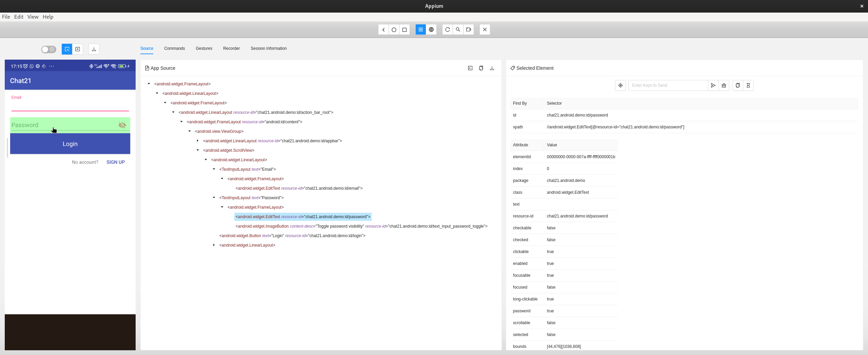Screen dimensions: 868x355
Task: Switch to the Gestures tab
Action: tap(204, 48)
